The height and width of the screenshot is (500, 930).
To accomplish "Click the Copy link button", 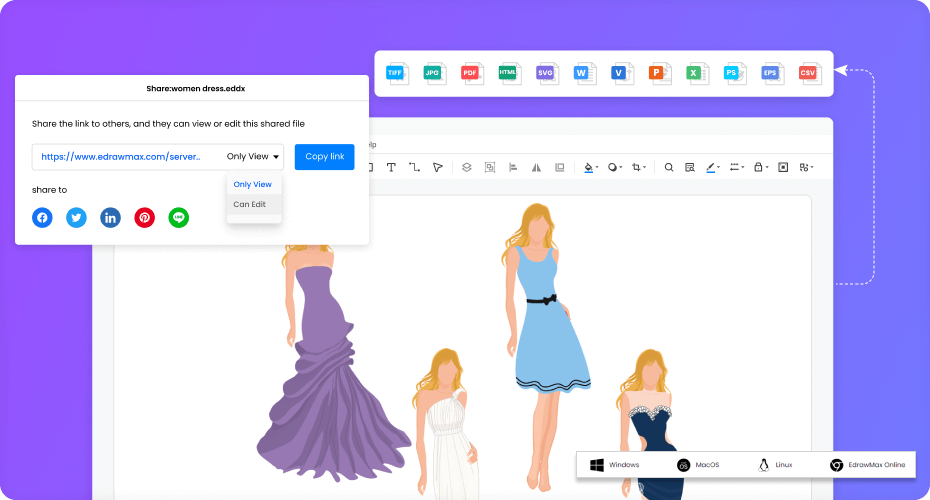I will pyautogui.click(x=324, y=157).
